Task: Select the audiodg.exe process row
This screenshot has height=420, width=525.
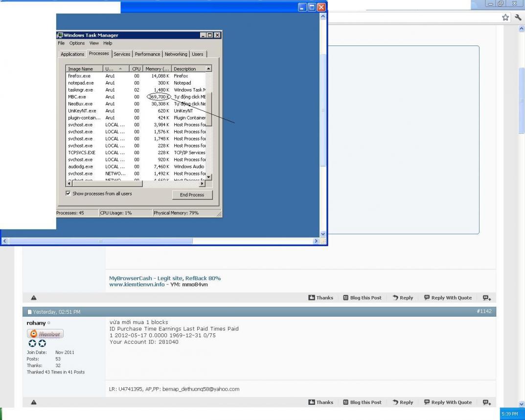Action: [x=136, y=166]
